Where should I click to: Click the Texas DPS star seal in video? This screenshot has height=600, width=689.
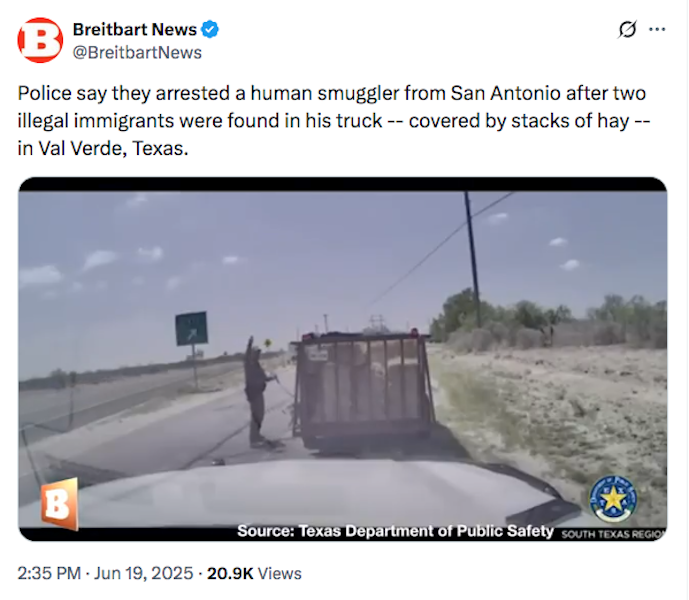pos(613,498)
